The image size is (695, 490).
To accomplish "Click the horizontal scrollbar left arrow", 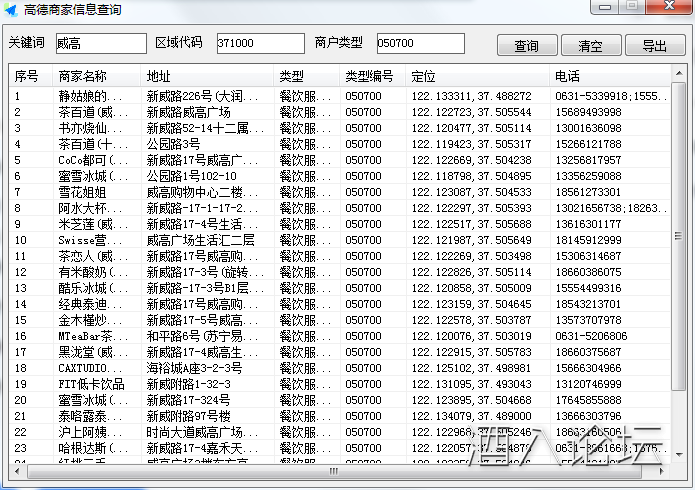I will click(x=19, y=470).
